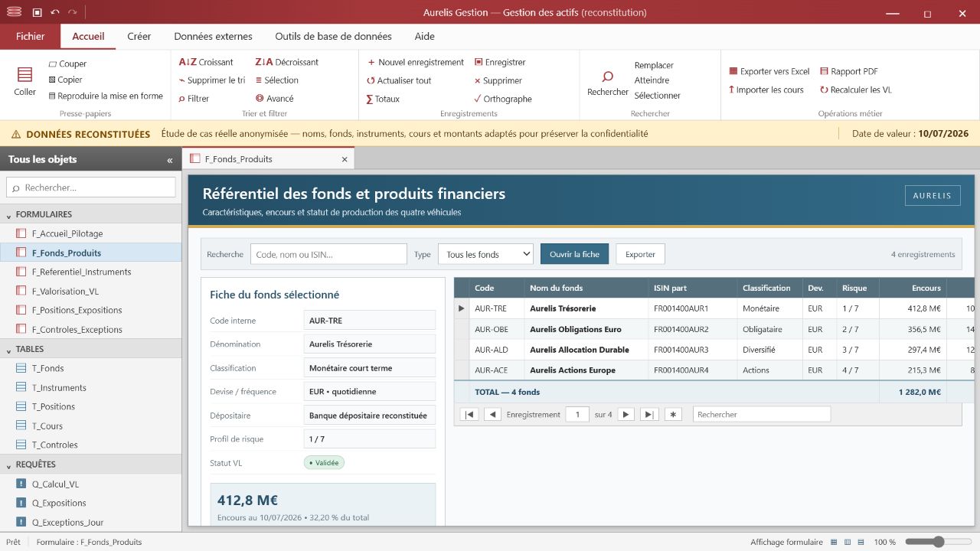Click the database icon in title bar
This screenshot has width=980, height=551.
coord(14,12)
